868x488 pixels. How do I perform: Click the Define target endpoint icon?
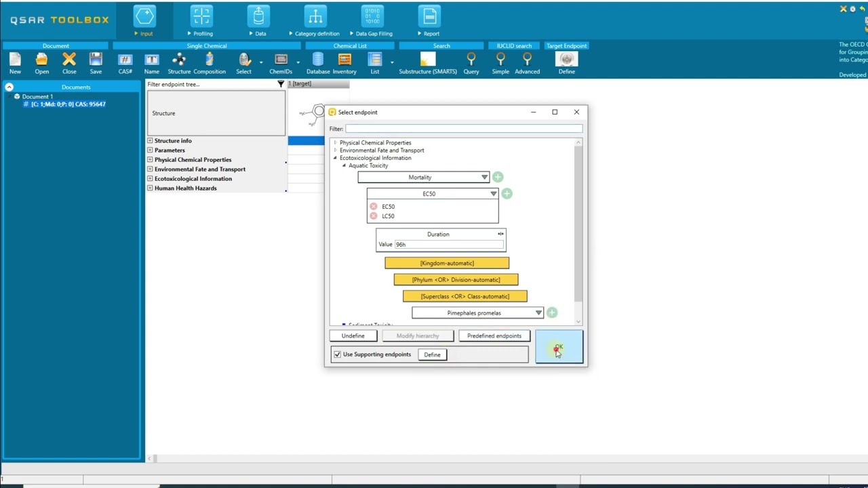[566, 60]
